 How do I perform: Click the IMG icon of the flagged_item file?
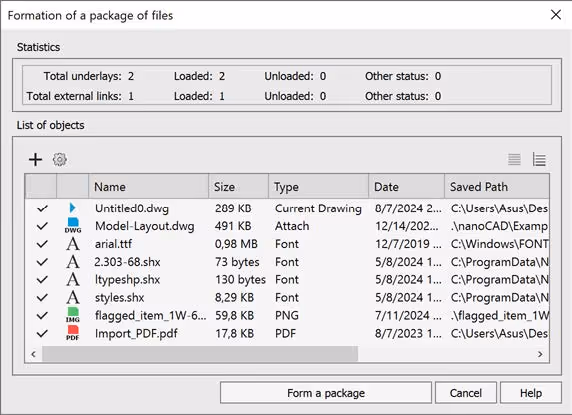[x=73, y=315]
